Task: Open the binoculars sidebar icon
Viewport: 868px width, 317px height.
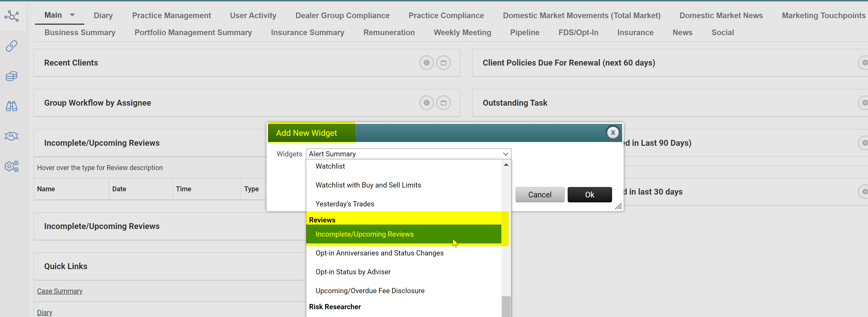Action: coord(12,106)
